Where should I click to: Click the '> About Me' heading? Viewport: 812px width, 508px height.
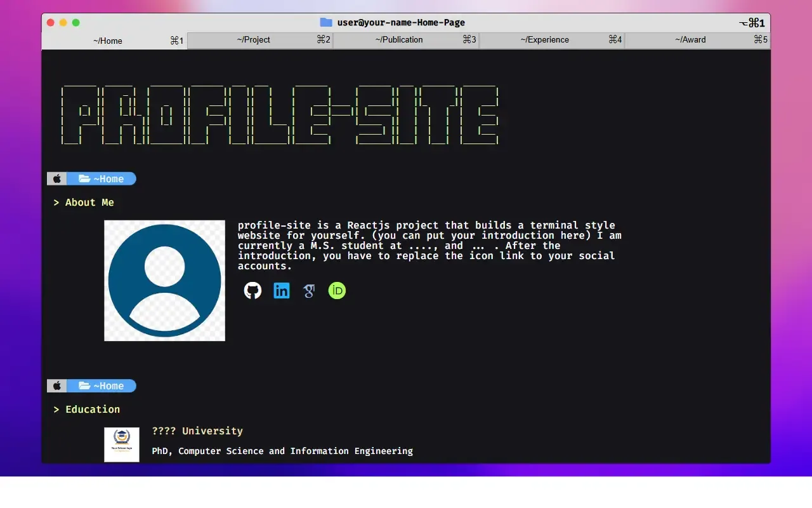(x=84, y=203)
